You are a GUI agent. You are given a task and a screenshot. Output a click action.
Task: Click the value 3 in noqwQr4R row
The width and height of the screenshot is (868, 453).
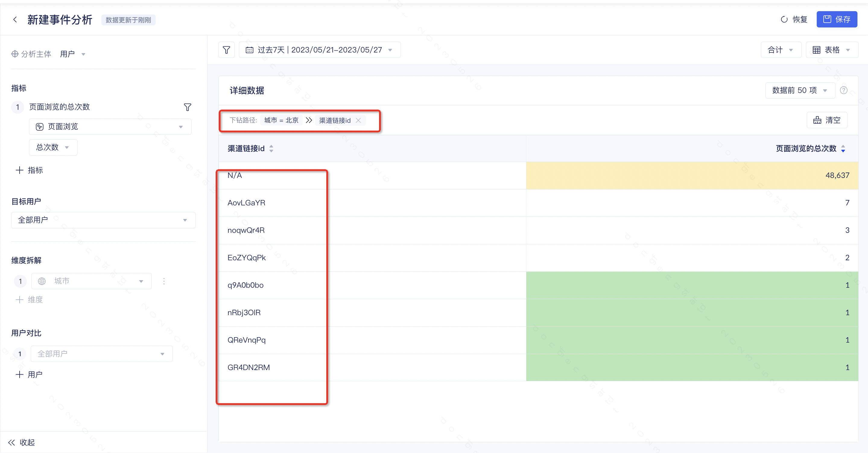click(847, 230)
